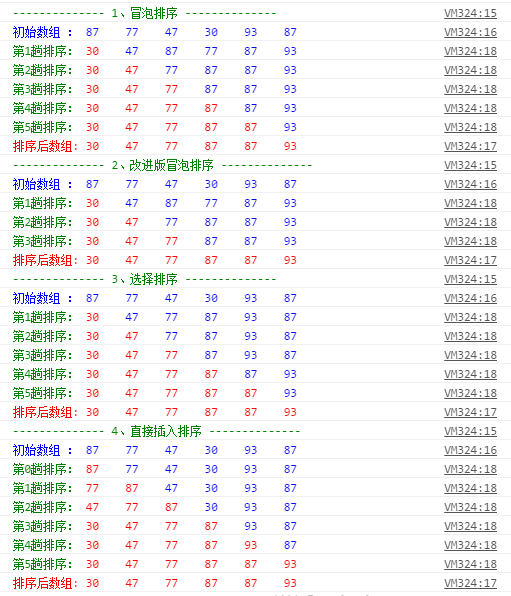Follow VM324:18 link on section 2 第3趟排序 row
The width and height of the screenshot is (511, 596).
click(x=470, y=241)
